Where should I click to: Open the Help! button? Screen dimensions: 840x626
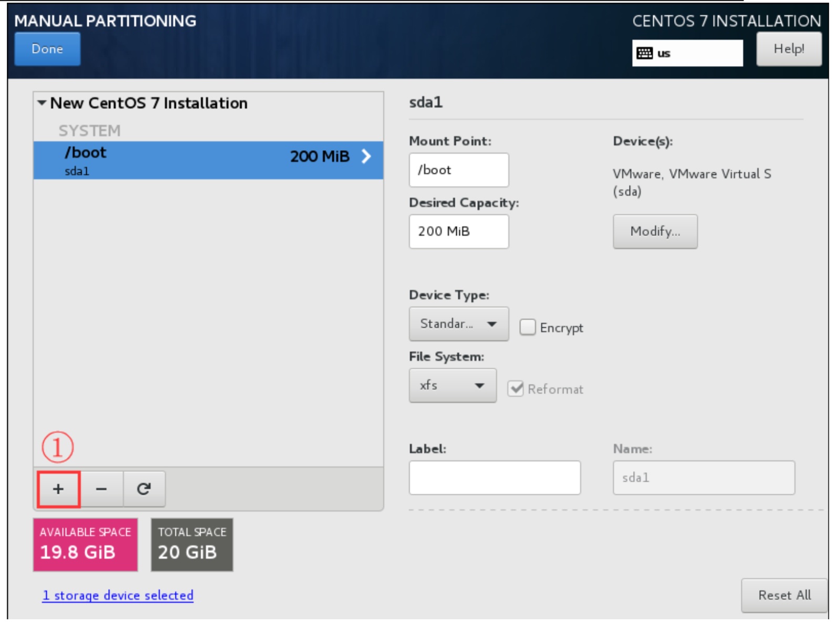point(789,49)
